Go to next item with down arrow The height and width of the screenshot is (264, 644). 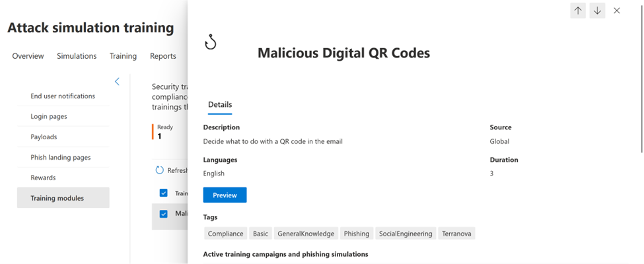point(597,11)
